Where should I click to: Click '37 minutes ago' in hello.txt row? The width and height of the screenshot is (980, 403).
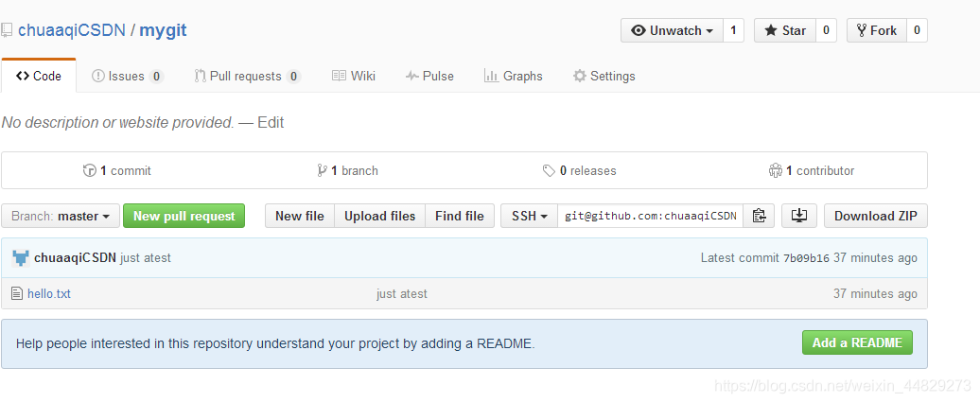pos(875,293)
